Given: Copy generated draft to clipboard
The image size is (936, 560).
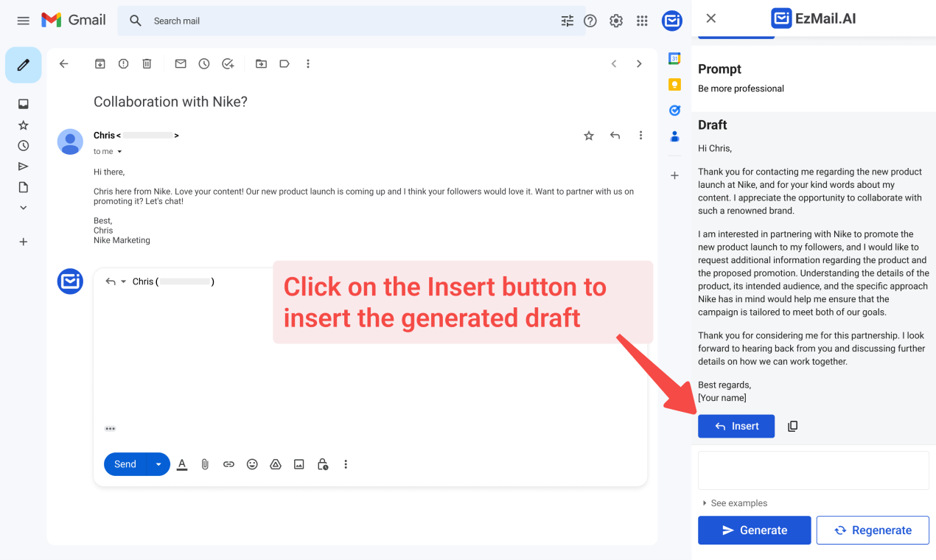Looking at the screenshot, I should point(793,426).
